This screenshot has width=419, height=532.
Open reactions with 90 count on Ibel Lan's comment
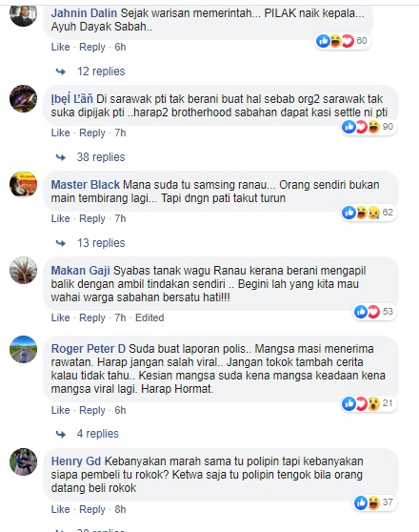click(x=369, y=127)
